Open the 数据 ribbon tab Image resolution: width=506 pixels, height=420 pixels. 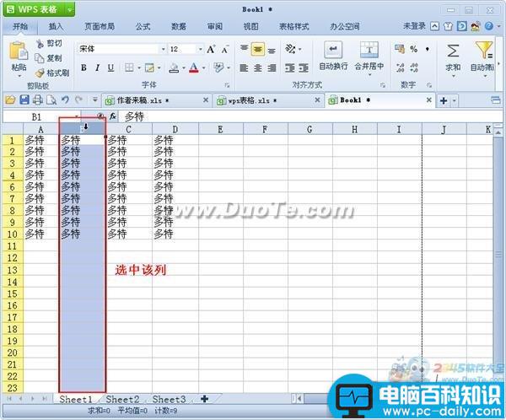[179, 26]
